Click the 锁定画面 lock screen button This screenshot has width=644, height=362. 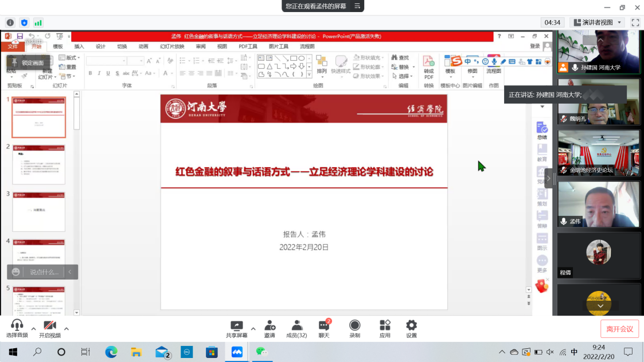point(28,62)
